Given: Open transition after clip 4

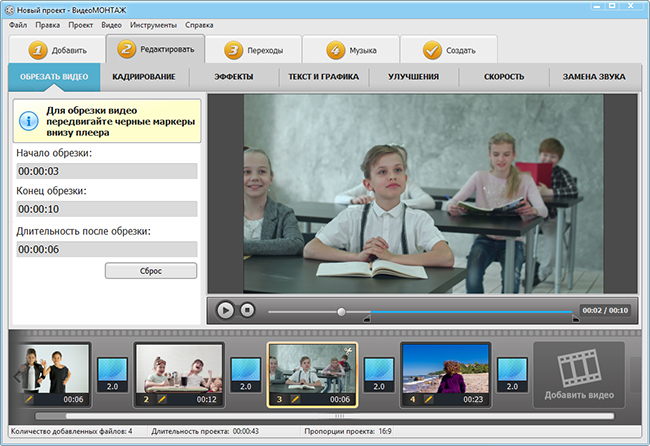Looking at the screenshot, I should click(x=512, y=375).
